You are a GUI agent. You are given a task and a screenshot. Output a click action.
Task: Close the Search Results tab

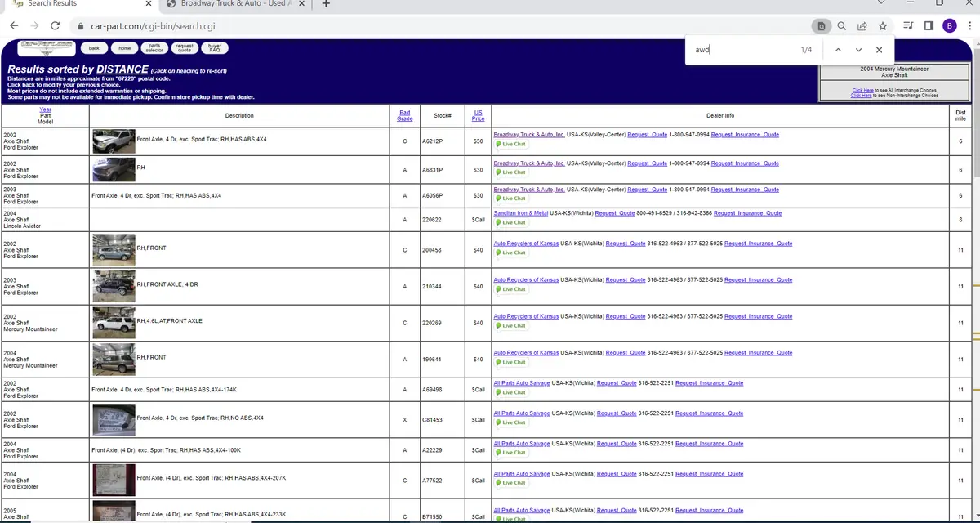pos(148,4)
